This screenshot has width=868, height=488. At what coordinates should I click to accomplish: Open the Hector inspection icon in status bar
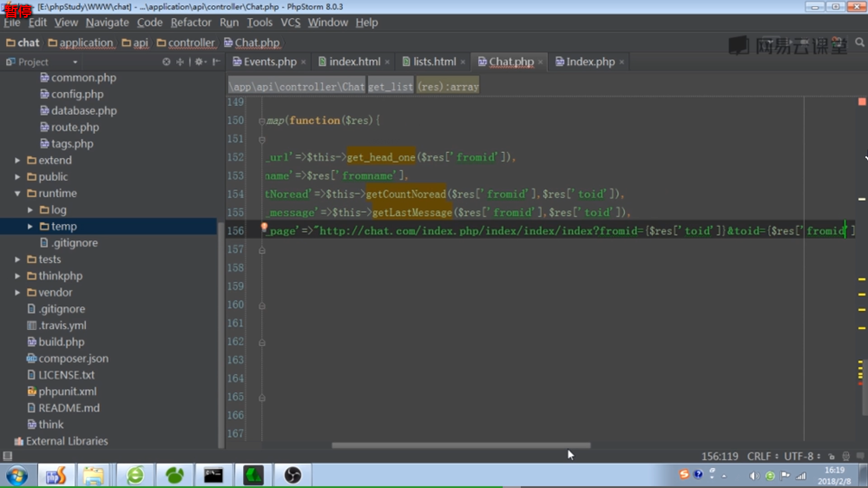846,456
